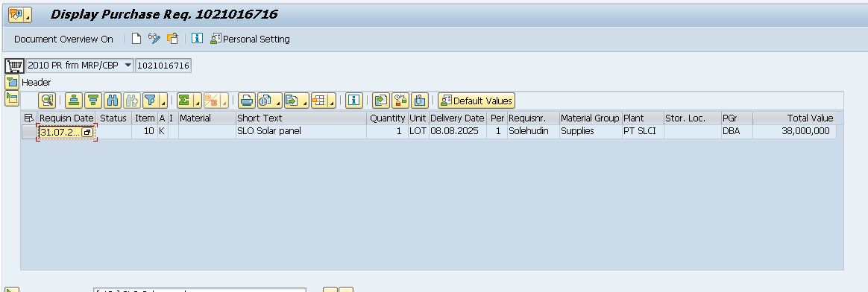Open the date picker button in Requisn Date cell

87,132
